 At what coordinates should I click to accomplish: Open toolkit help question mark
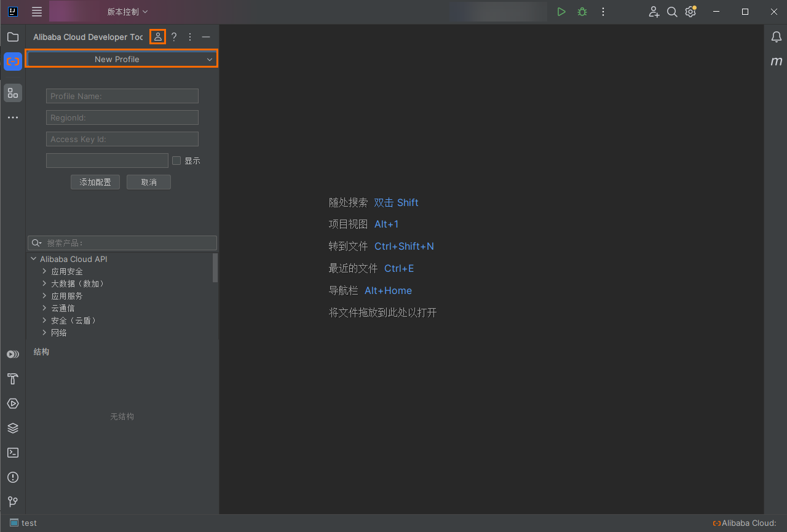coord(174,37)
